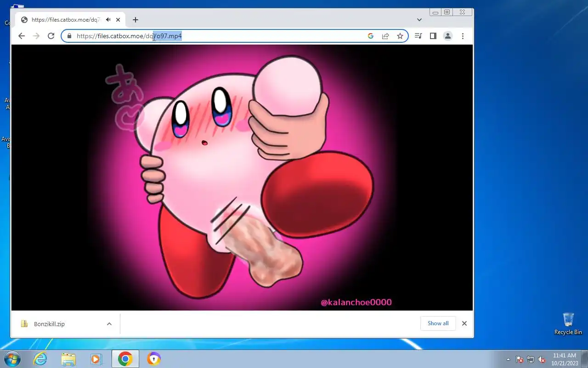Image resolution: width=588 pixels, height=368 pixels.
Task: Open network status tray icon
Action: pos(531,359)
